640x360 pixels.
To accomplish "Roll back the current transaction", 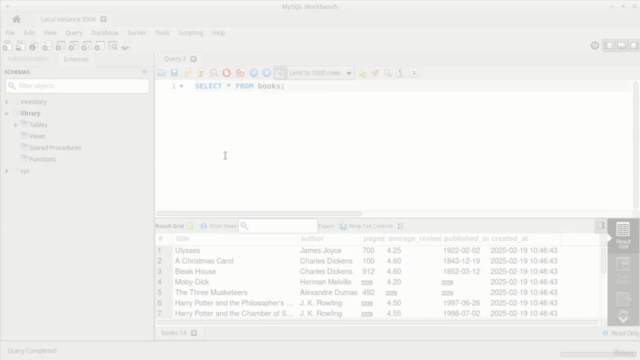I will pyautogui.click(x=267, y=73).
